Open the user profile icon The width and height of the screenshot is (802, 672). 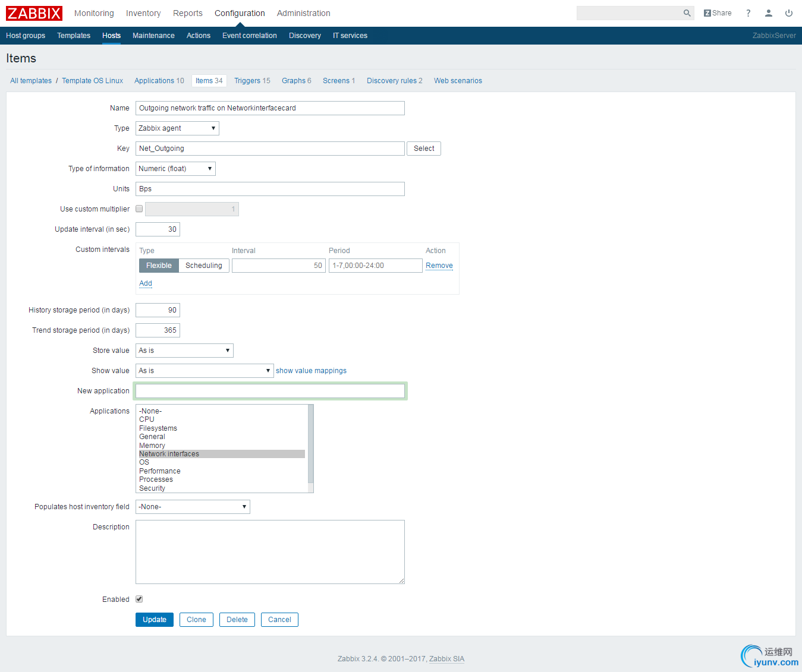pos(769,13)
